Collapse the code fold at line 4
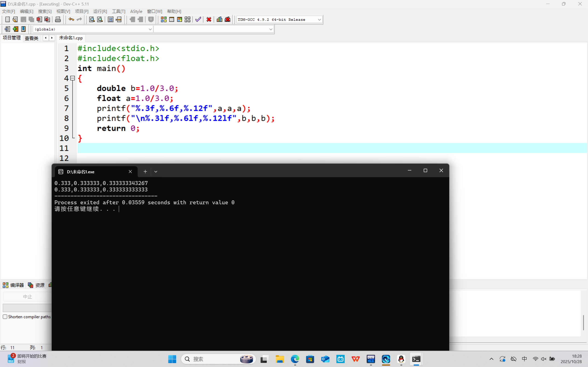This screenshot has height=367, width=588. 72,78
